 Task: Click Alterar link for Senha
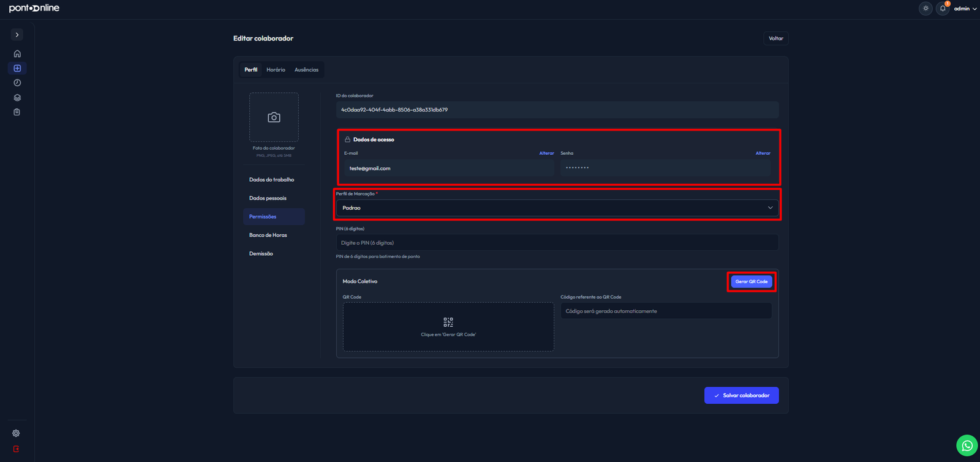763,154
